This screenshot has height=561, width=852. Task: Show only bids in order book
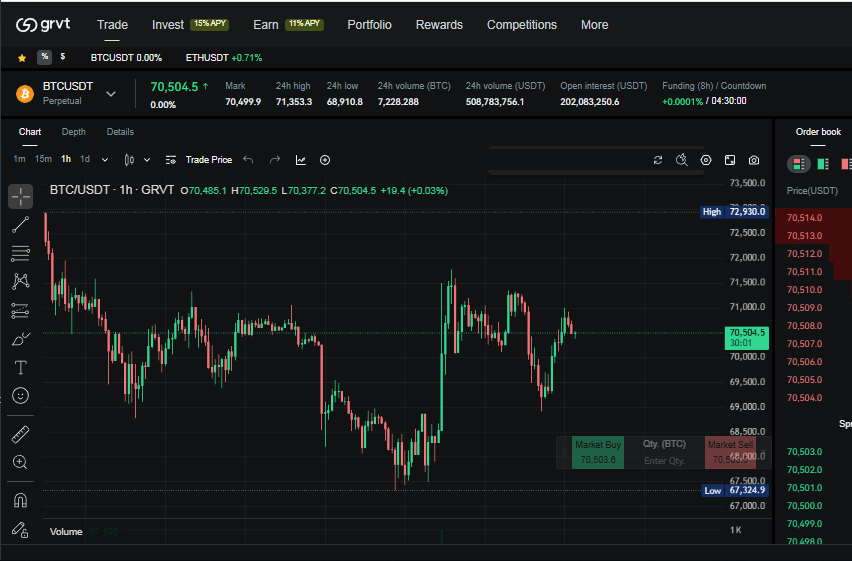point(823,164)
